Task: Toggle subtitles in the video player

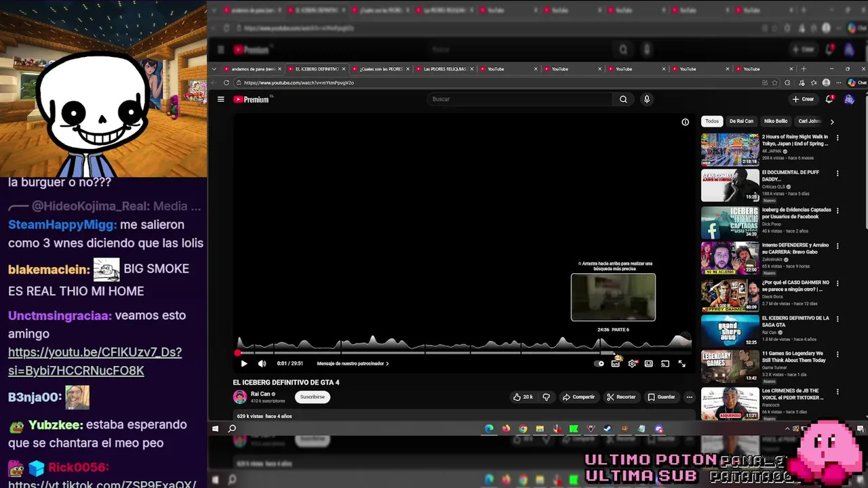Action: [x=616, y=363]
